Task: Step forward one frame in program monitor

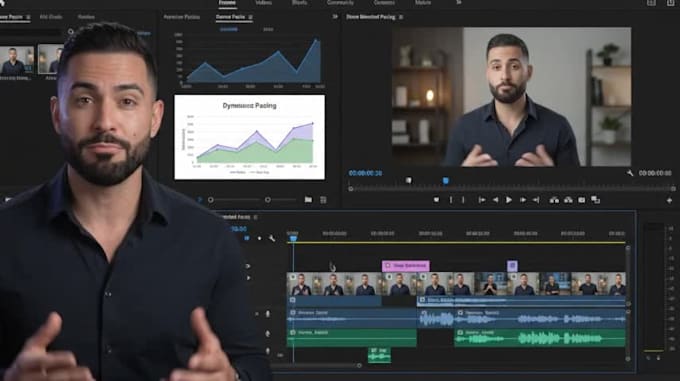Action: coord(523,200)
